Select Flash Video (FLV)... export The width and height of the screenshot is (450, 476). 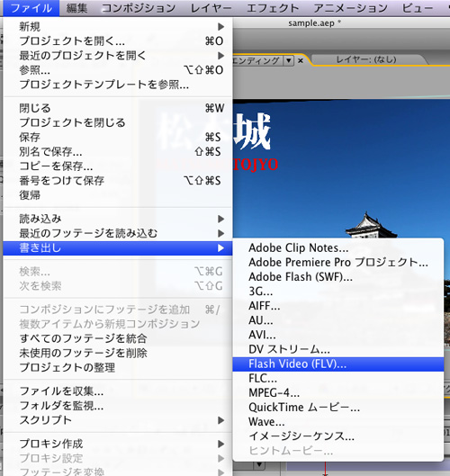(338, 364)
